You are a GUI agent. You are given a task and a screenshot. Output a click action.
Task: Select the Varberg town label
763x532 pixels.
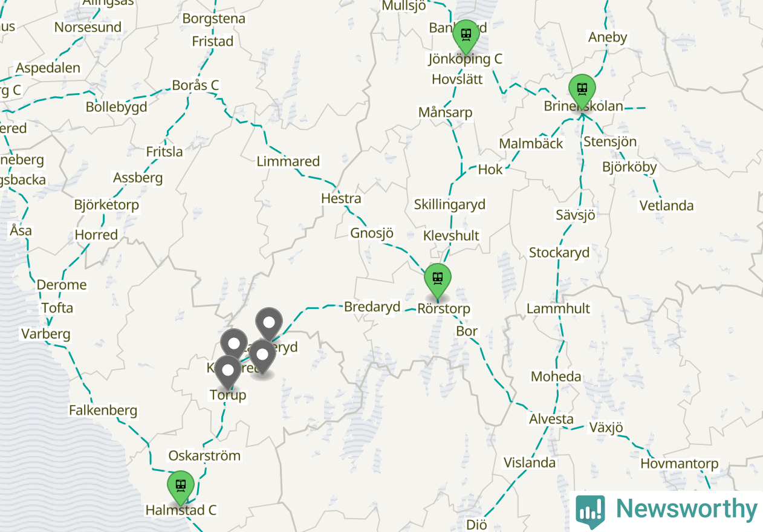46,334
